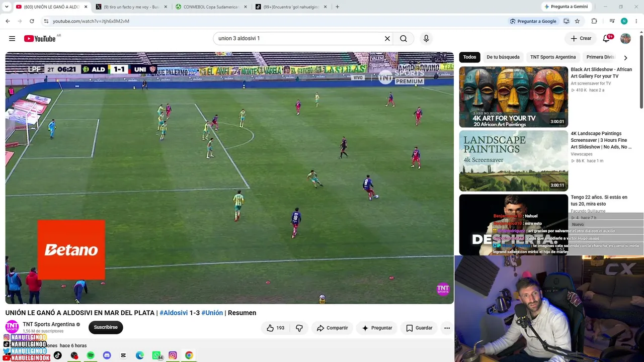This screenshot has height=362, width=644.
Task: Open Discord from the taskbar
Action: [107, 355]
